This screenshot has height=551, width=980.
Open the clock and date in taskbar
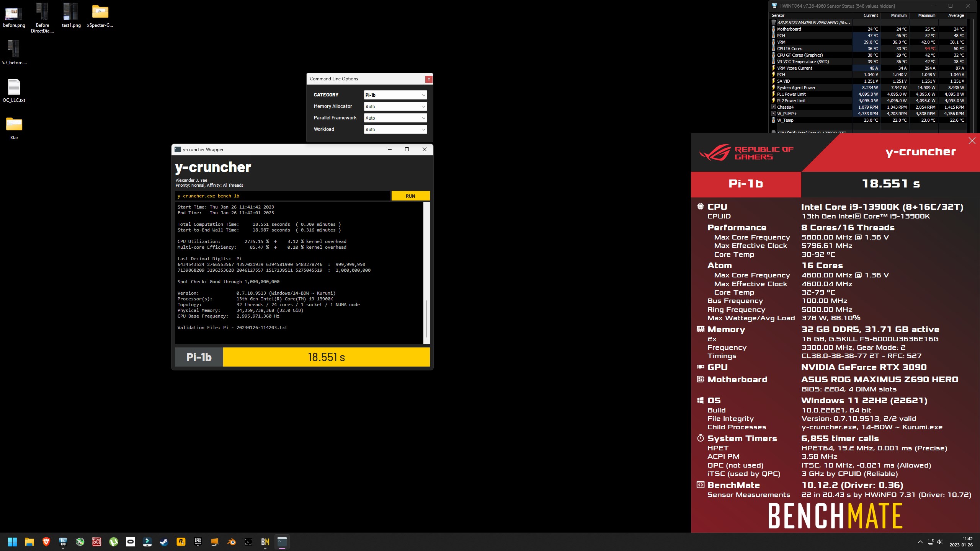(961, 542)
